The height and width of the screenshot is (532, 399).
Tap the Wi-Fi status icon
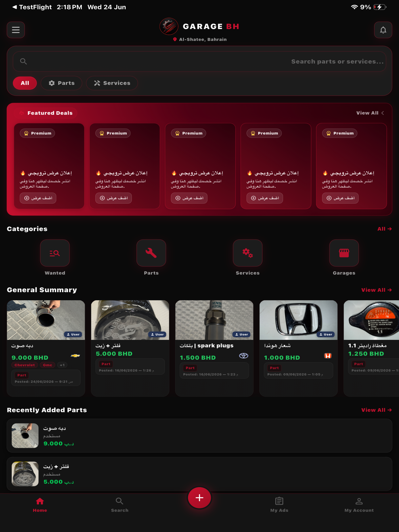pos(354,7)
